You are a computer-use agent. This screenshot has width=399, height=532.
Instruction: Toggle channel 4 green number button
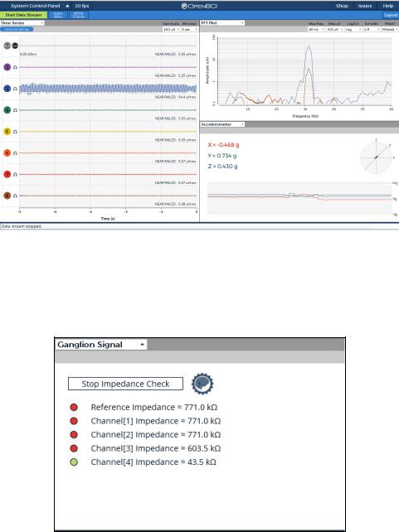point(7,110)
